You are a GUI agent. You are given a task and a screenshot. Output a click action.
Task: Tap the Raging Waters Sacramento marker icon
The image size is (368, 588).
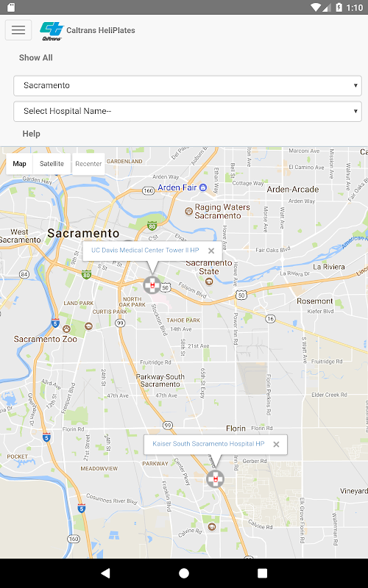189,212
